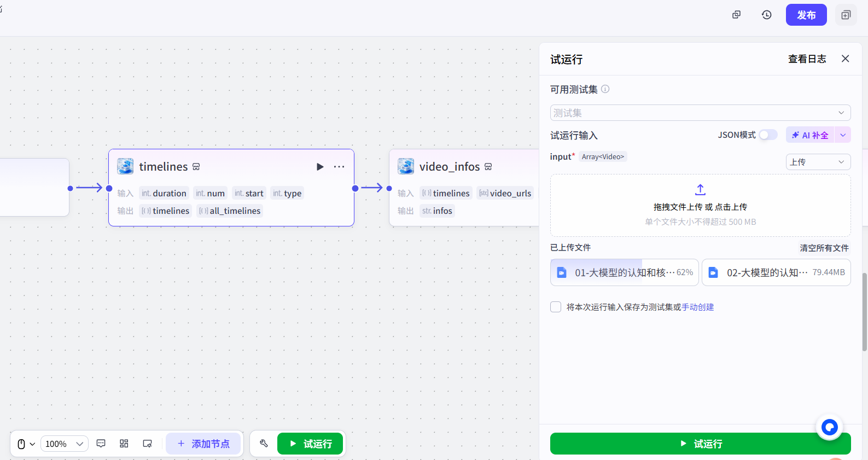Open the 100% zoom level dropdown
Viewport: 868px width, 460px height.
[x=64, y=444]
